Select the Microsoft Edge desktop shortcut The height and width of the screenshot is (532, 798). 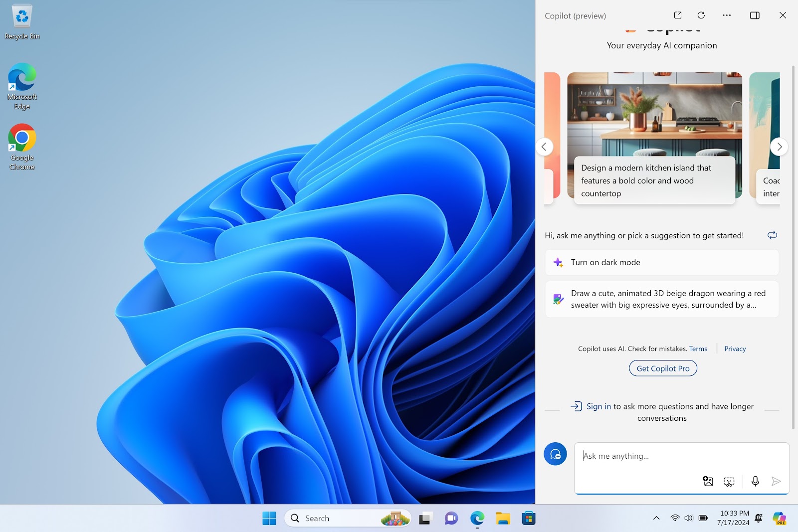(22, 86)
